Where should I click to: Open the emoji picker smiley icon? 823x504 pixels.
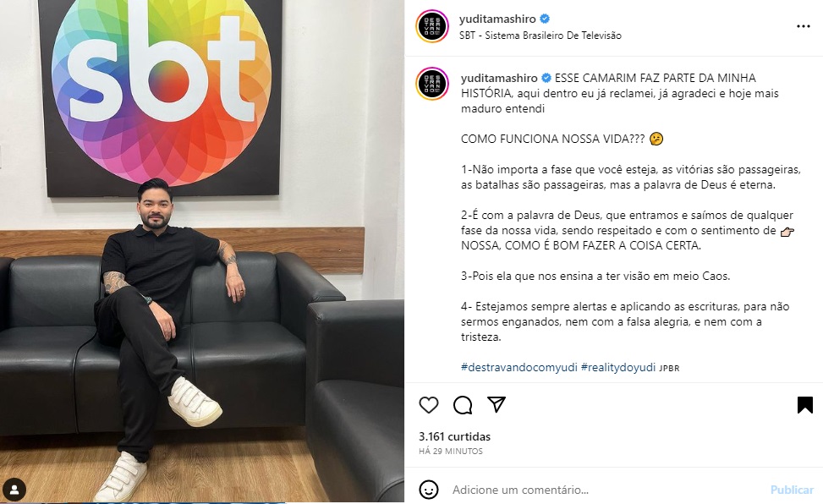[429, 490]
